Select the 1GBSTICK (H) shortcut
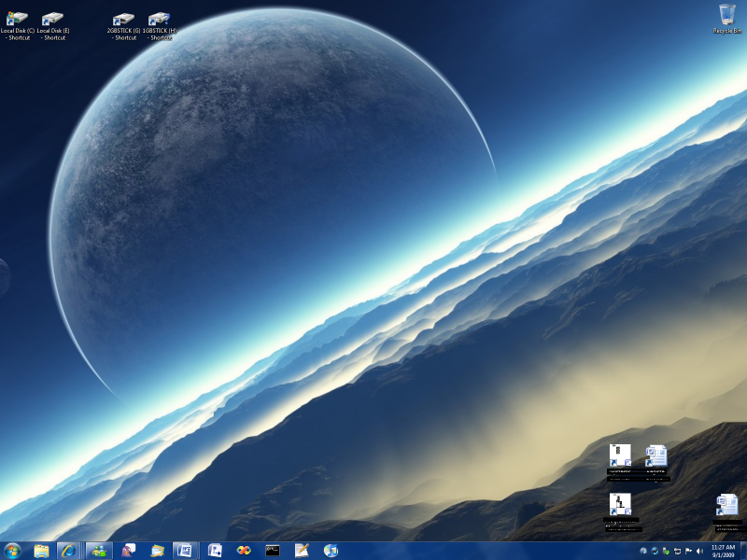747x560 pixels. [160, 26]
